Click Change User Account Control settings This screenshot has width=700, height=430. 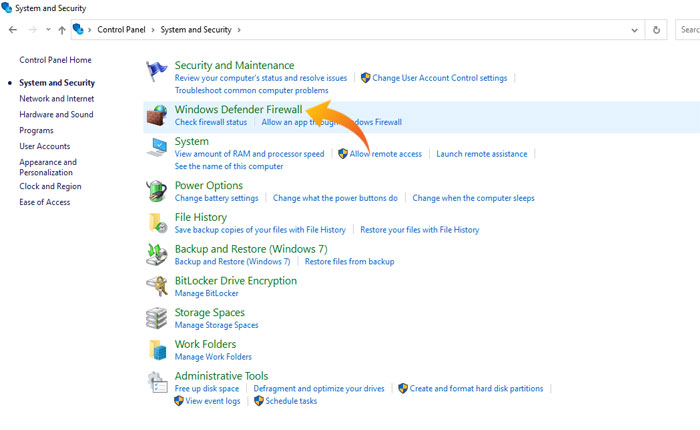coord(439,78)
